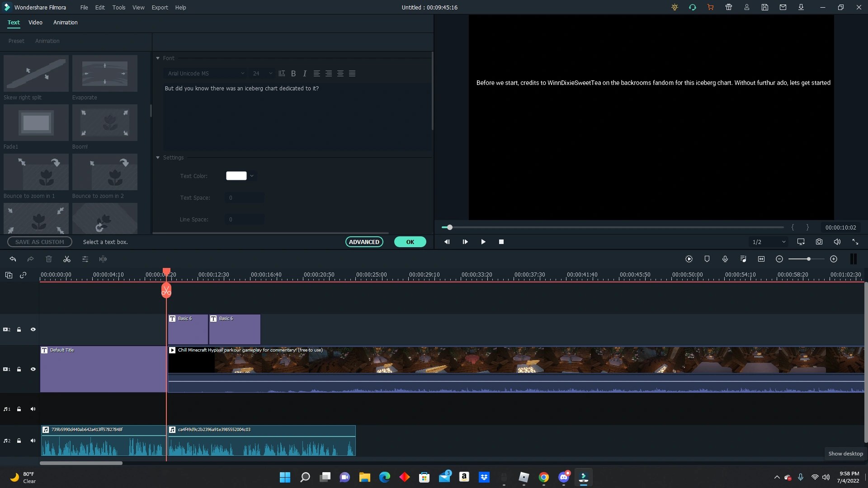Image resolution: width=868 pixels, height=488 pixels.
Task: Click the Save As Custom button
Action: point(39,242)
